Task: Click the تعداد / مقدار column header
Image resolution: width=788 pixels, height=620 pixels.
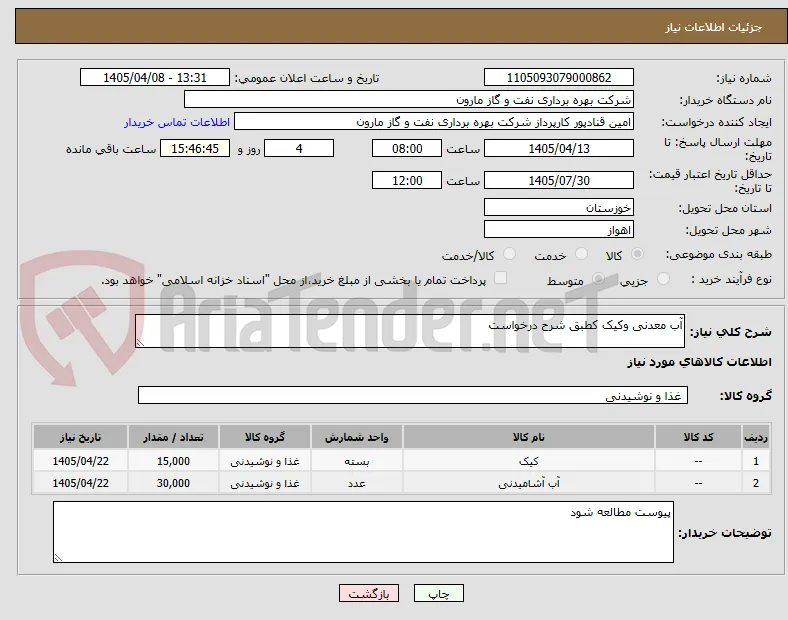Action: tap(173, 437)
